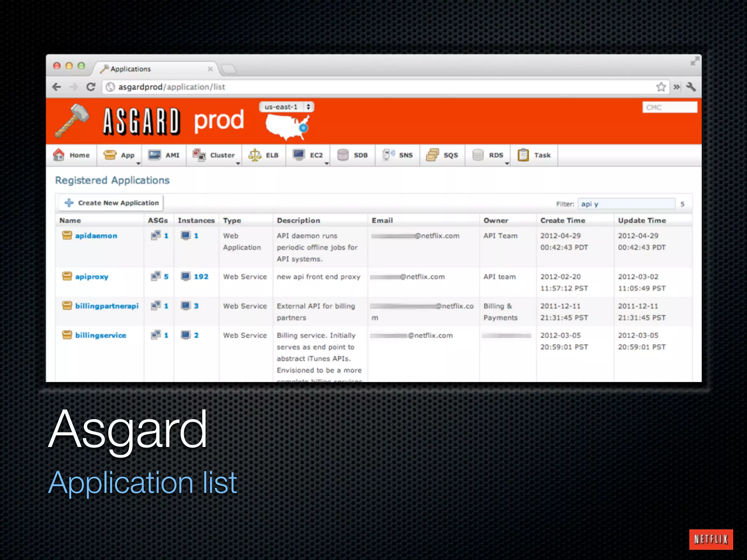This screenshot has width=747, height=560.
Task: Open the browser wrench settings menu
Action: click(691, 87)
